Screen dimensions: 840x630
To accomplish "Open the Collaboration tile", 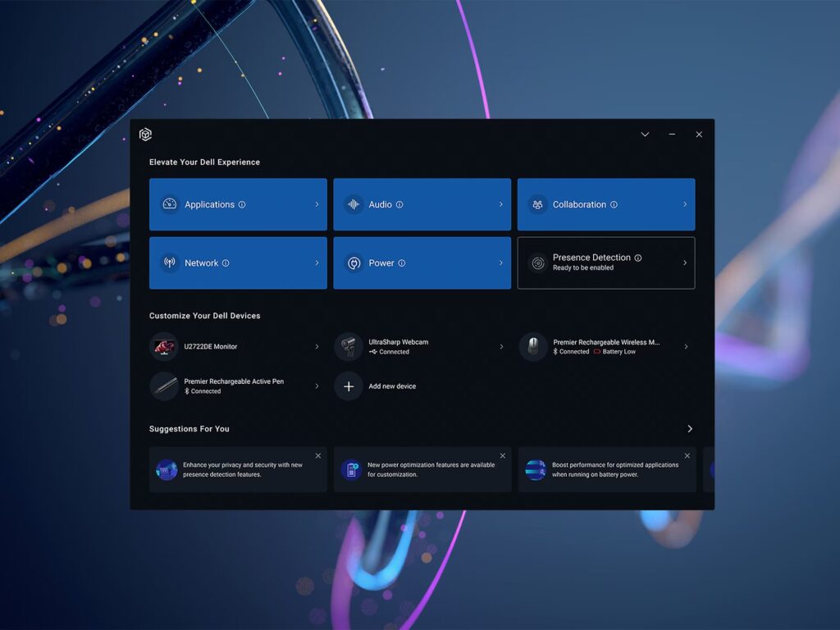I will point(605,204).
